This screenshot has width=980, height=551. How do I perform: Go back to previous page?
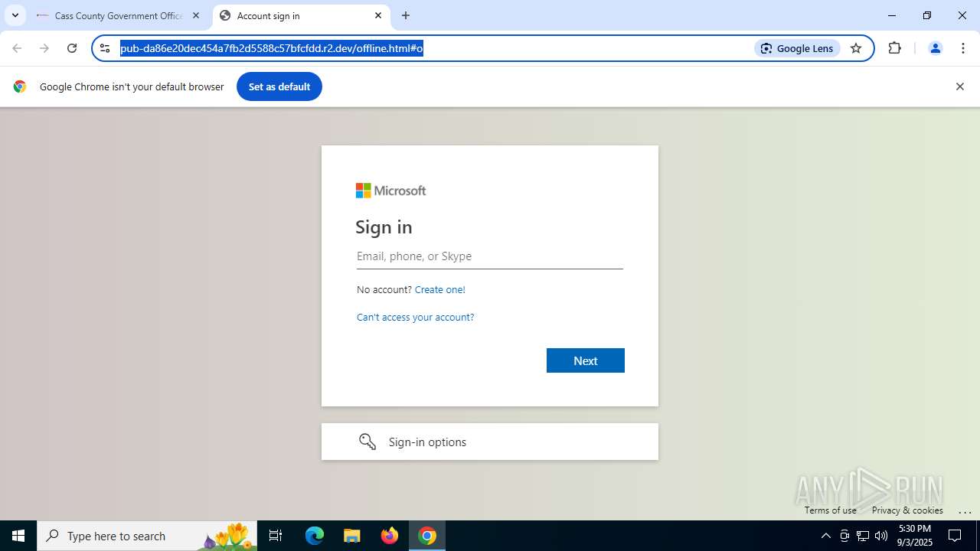click(17, 48)
